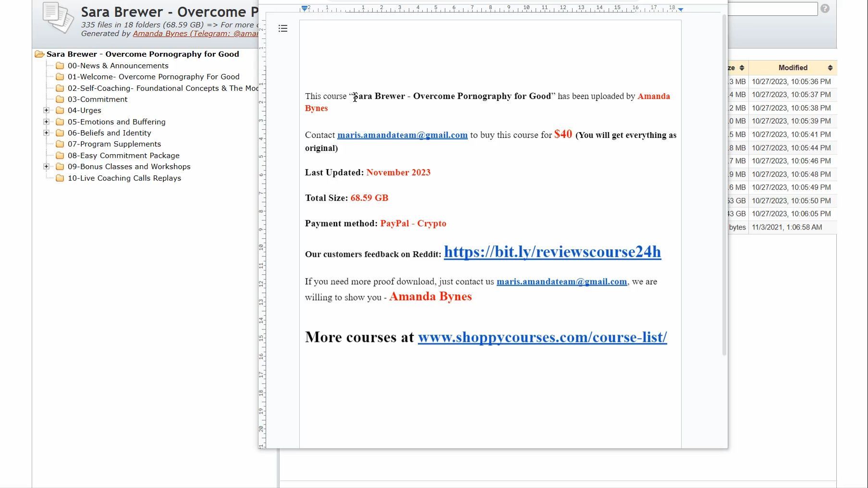This screenshot has width=868, height=488.
Task: Select 10-Live Coaching Calls Replays folder
Action: coord(124,178)
